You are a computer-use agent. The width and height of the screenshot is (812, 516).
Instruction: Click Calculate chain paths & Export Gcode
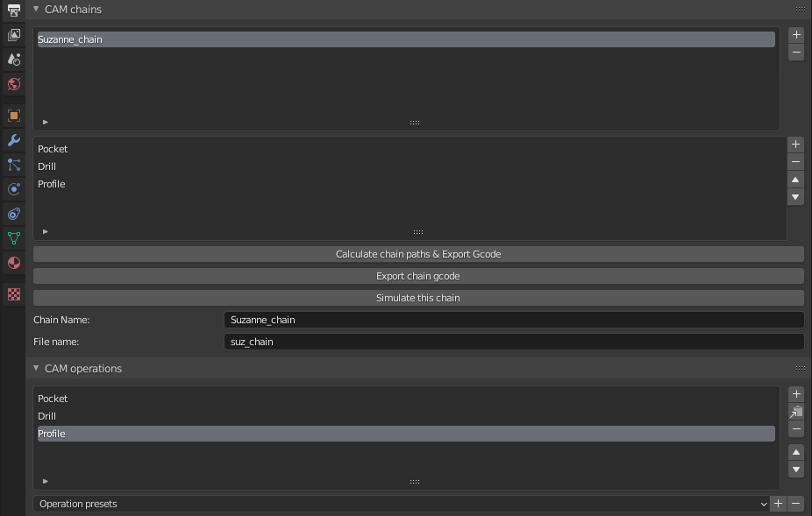pos(418,254)
